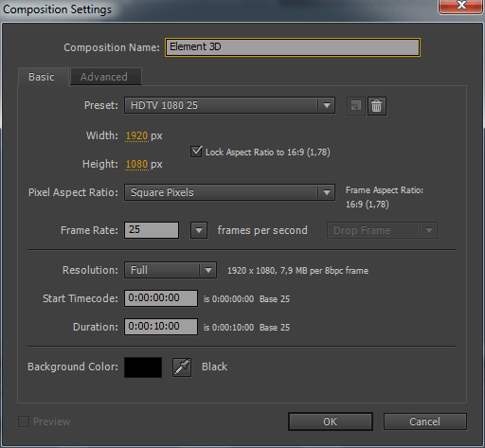Open the frame rate presets arrow

tap(199, 230)
